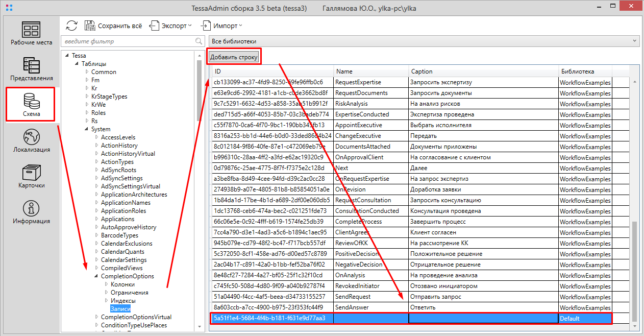The height and width of the screenshot is (336, 644).
Task: Open the Карточки box icon
Action: pyautogui.click(x=31, y=173)
